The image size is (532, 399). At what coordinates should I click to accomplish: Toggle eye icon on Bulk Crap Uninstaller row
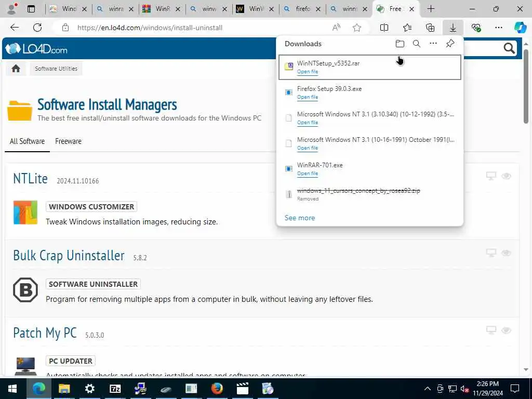coord(506,253)
